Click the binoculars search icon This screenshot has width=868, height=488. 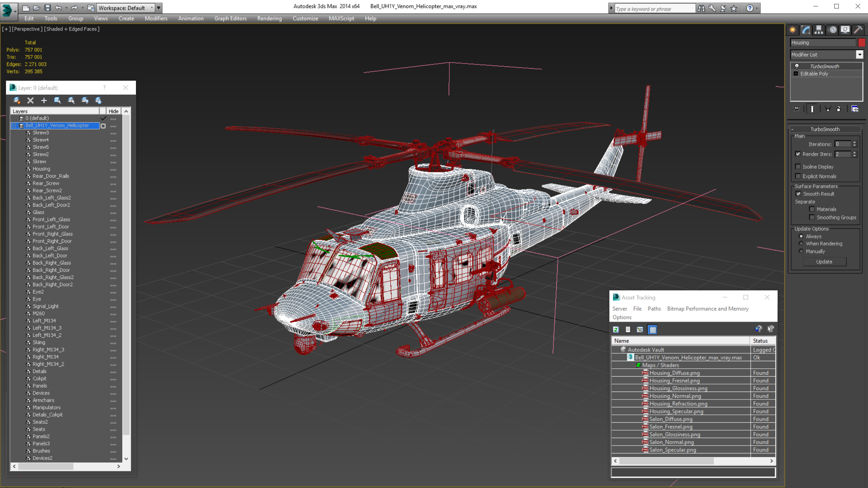click(x=701, y=8)
